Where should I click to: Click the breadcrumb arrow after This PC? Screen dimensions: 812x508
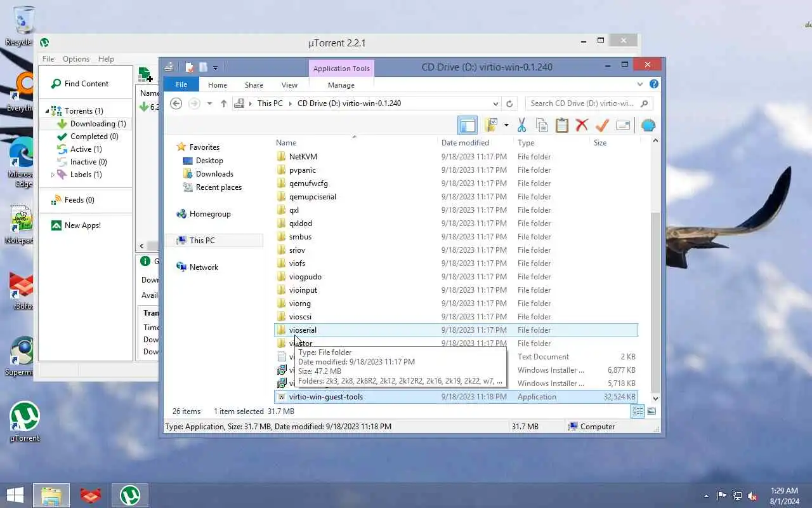290,104
